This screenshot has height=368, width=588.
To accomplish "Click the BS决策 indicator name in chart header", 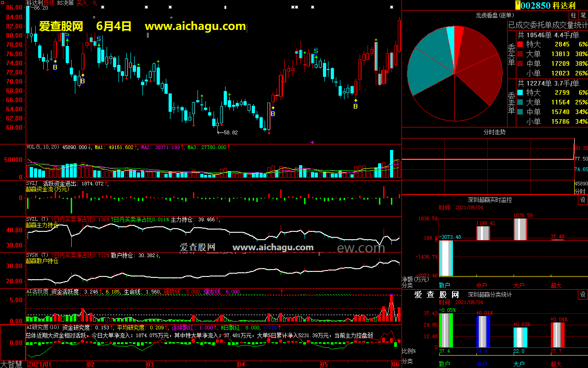I will point(65,3).
